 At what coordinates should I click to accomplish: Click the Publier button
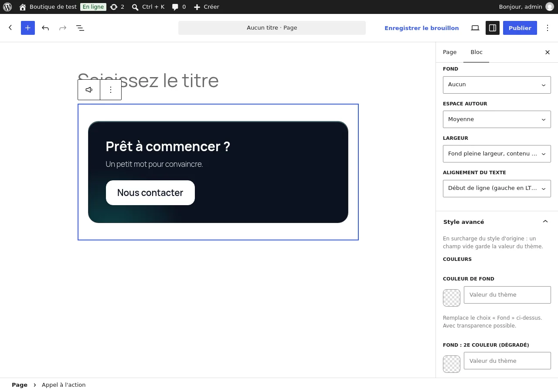pyautogui.click(x=520, y=28)
